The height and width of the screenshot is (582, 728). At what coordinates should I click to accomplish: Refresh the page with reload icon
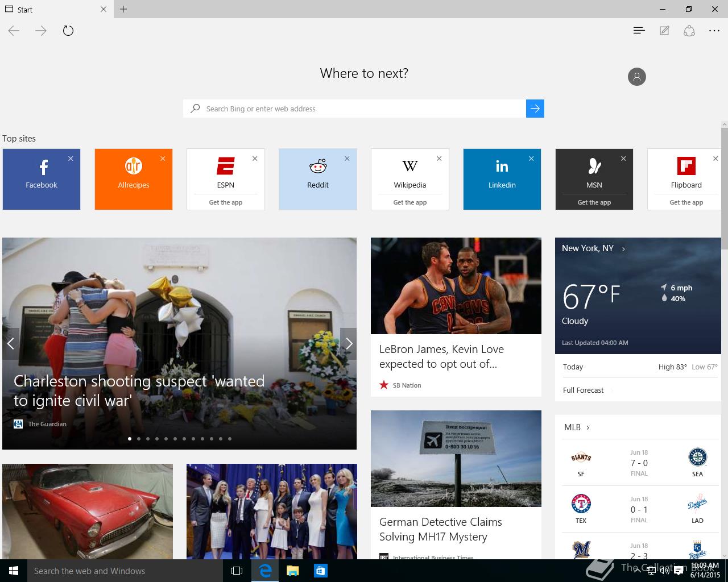click(x=68, y=31)
